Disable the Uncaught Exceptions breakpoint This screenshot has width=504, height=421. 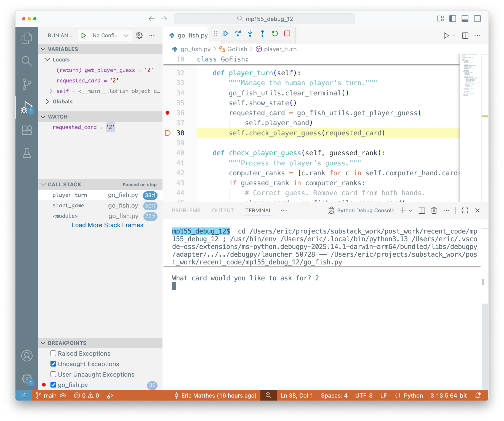pos(53,364)
